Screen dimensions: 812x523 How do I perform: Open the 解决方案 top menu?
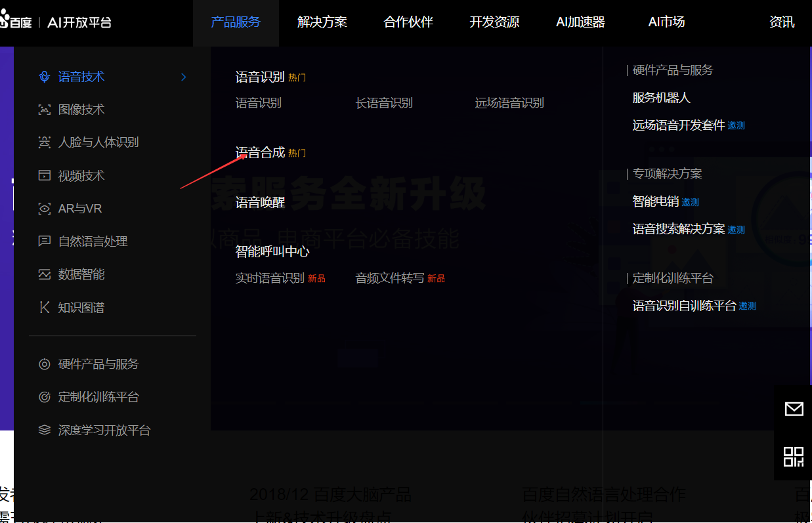322,22
